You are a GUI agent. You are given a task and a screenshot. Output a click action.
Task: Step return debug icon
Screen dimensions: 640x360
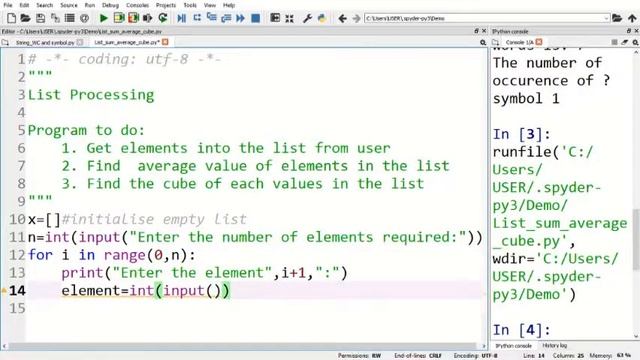pyautogui.click(x=226, y=18)
